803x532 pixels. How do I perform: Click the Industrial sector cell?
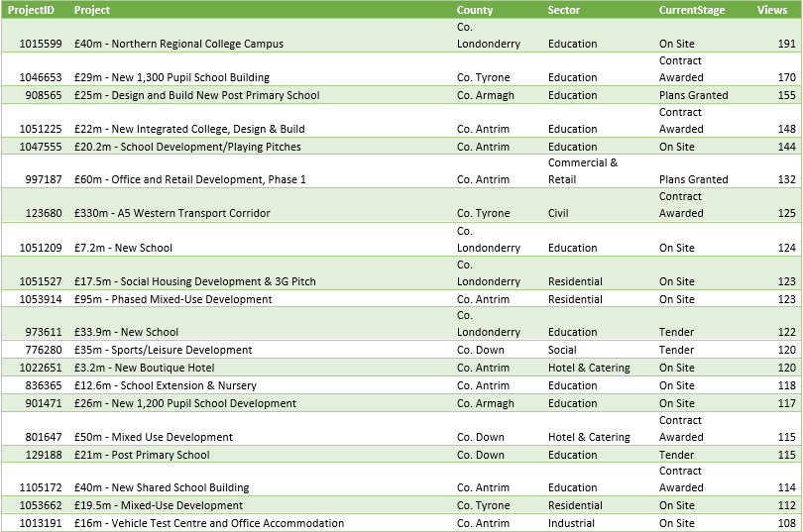pyautogui.click(x=572, y=525)
